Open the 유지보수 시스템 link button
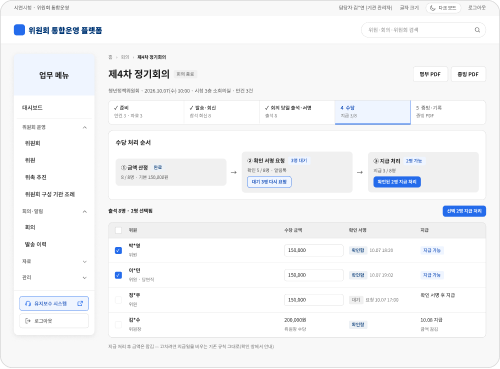The height and width of the screenshot is (369, 500). (x=54, y=304)
